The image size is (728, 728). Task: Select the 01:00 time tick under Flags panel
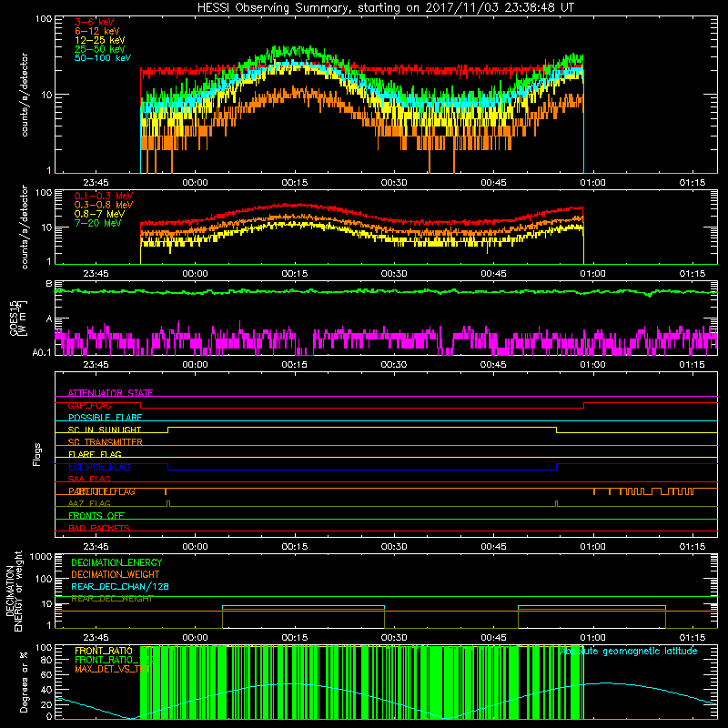coord(593,547)
